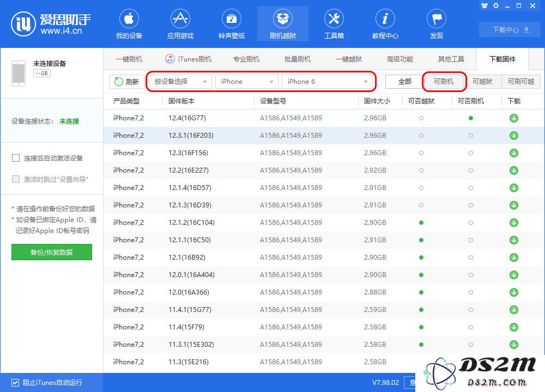Download the 11.3.1(15E302) firmware

coord(514,345)
